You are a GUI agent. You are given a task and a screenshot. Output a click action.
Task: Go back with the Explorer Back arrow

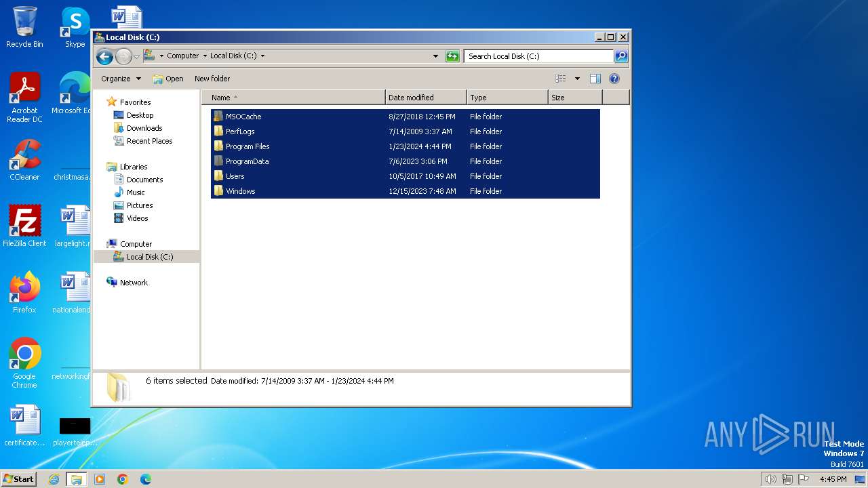104,56
